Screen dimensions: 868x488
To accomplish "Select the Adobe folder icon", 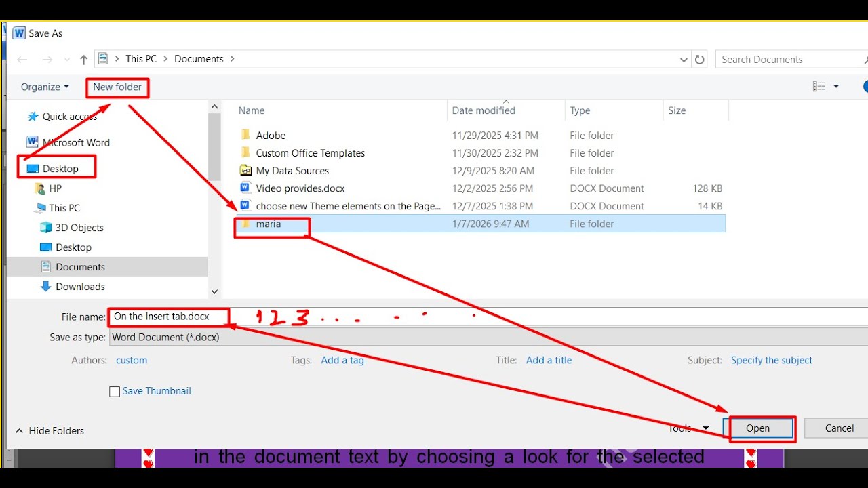I will tap(245, 135).
